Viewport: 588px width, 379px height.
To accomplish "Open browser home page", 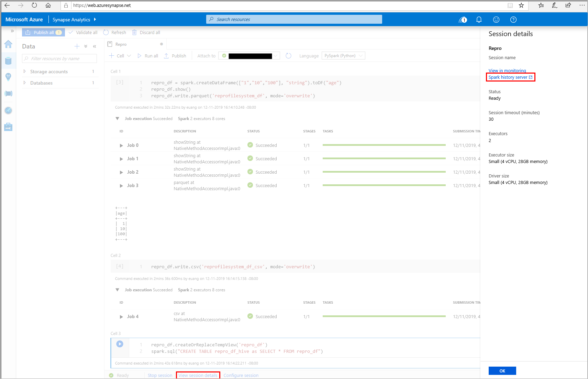I will tap(48, 6).
